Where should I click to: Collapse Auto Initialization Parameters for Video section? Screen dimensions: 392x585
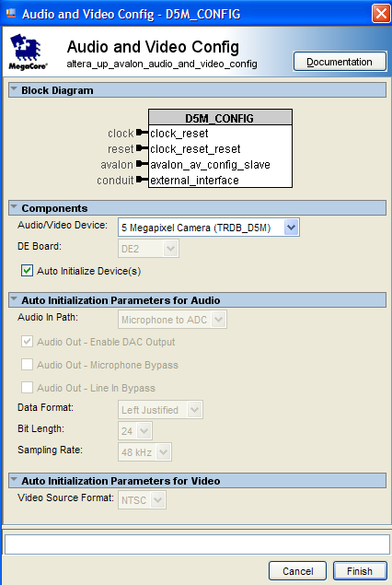[x=14, y=480]
